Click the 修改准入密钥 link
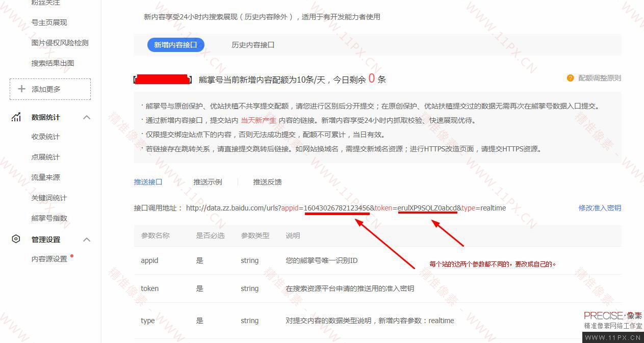Viewport: 644px width, 343px height. (x=600, y=207)
